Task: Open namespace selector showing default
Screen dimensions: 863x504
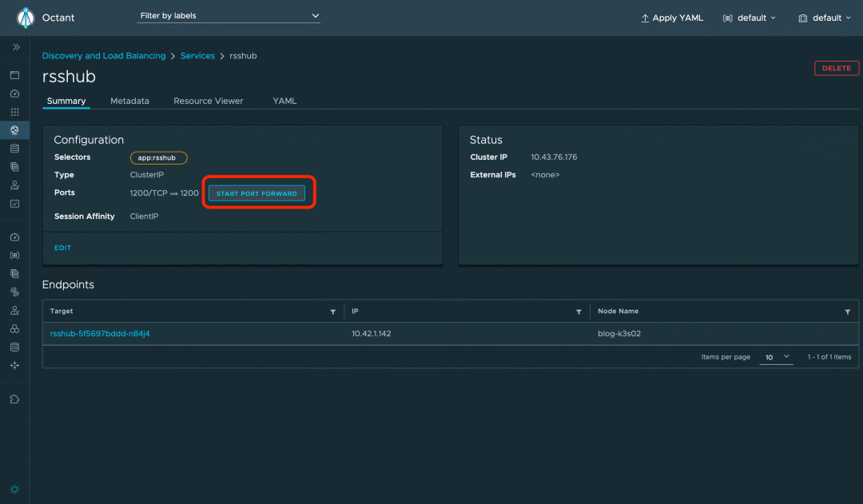Action: pos(749,18)
